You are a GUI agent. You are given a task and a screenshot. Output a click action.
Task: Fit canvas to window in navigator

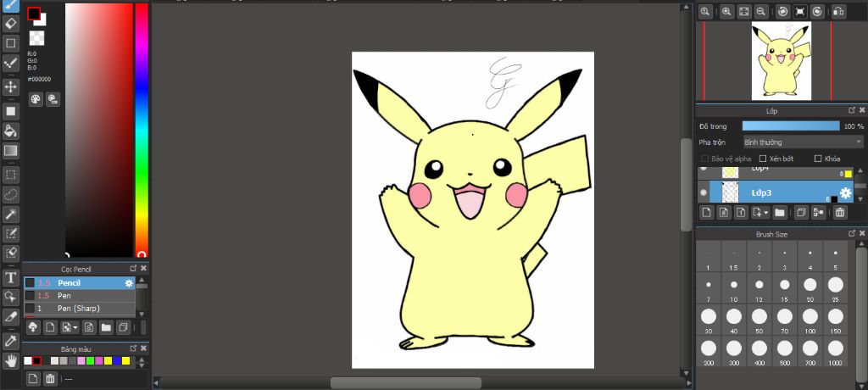(744, 11)
